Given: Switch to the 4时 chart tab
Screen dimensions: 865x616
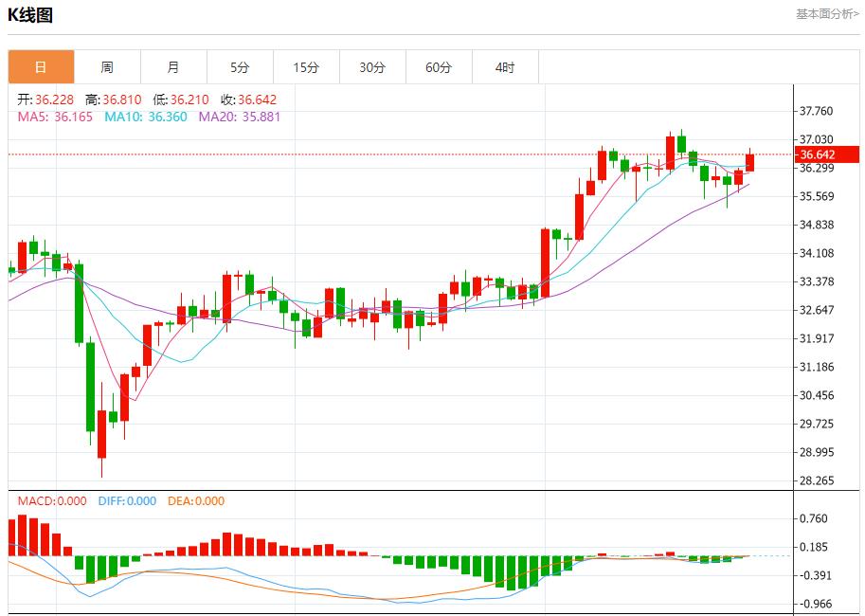Looking at the screenshot, I should (505, 67).
